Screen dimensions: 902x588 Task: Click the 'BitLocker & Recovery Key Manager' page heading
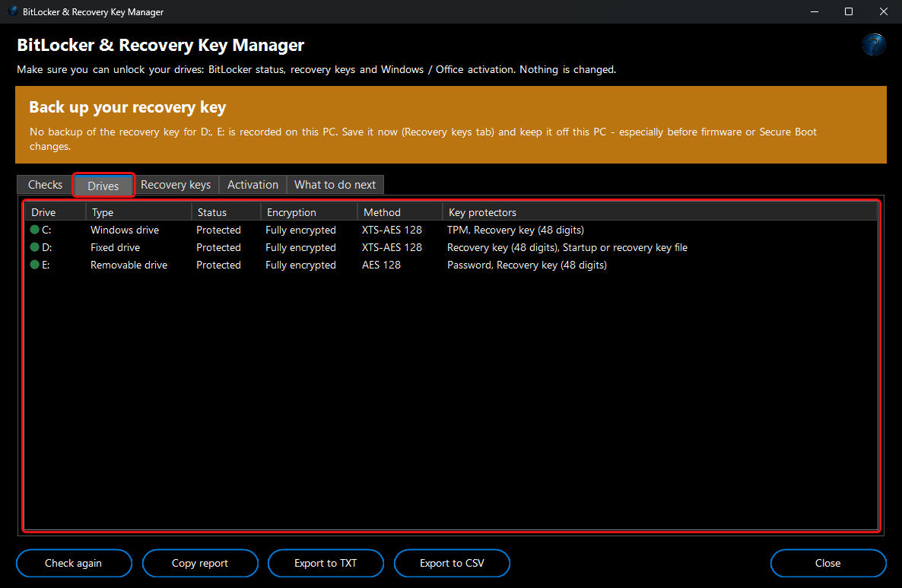[x=160, y=45]
